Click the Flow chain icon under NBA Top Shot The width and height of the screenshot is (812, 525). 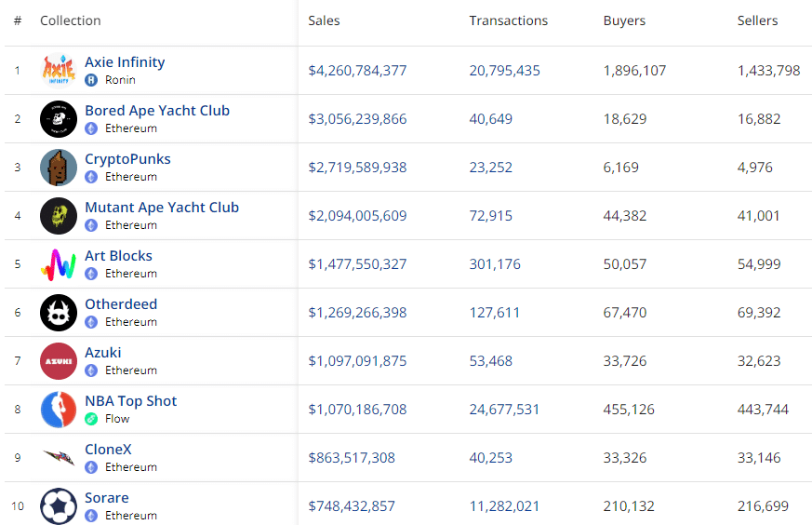pyautogui.click(x=91, y=419)
